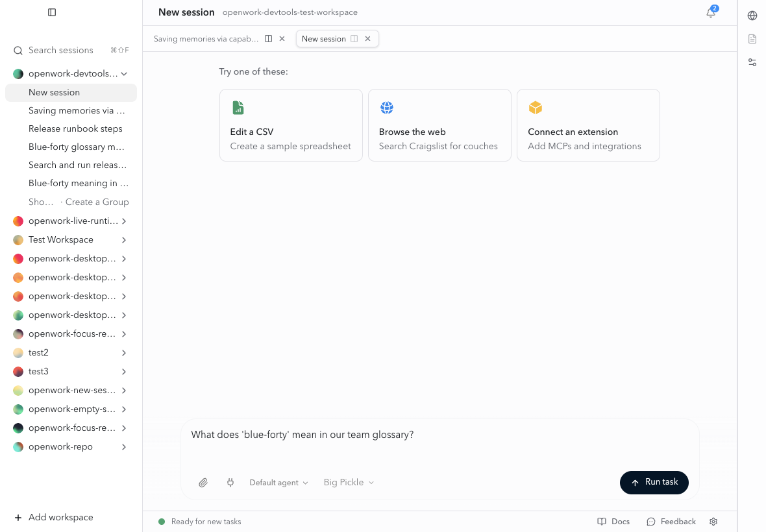Click the openwork-devtools-test-workspace header text
The image size is (766, 532).
pos(290,13)
